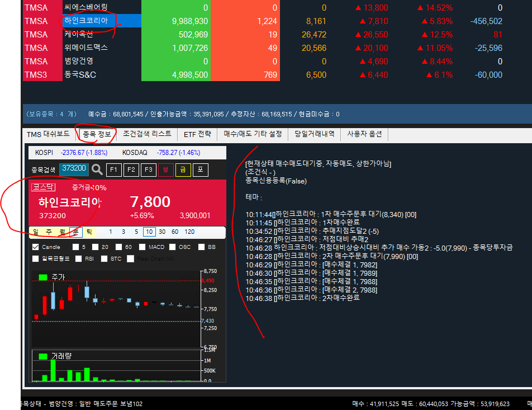
Task: Click the red 분 button
Action: pos(166,169)
